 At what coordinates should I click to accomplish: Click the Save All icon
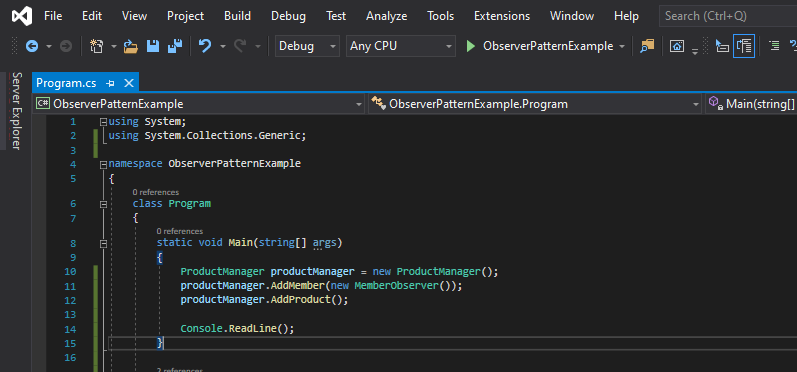(175, 47)
